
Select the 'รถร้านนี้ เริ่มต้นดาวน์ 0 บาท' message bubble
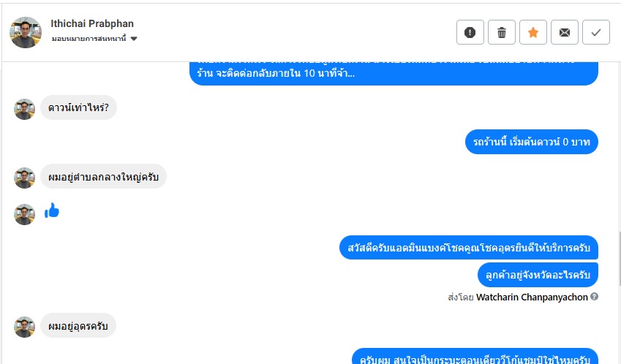[532, 142]
